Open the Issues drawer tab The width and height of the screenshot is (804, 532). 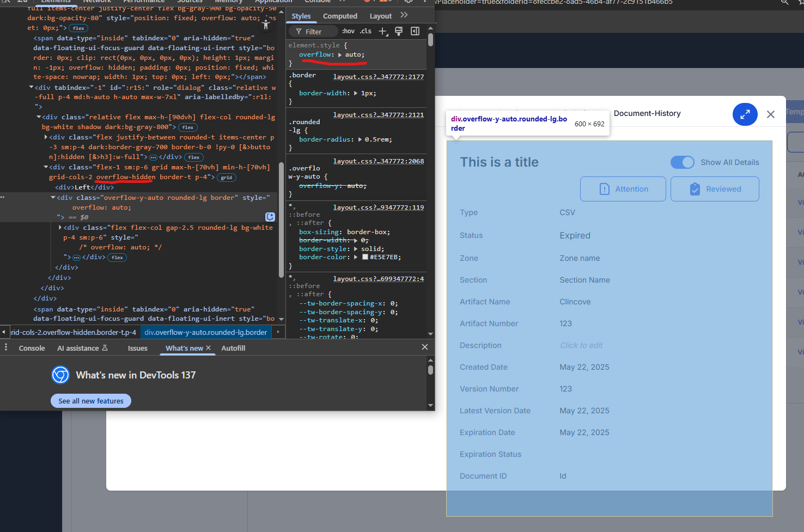[x=138, y=348]
